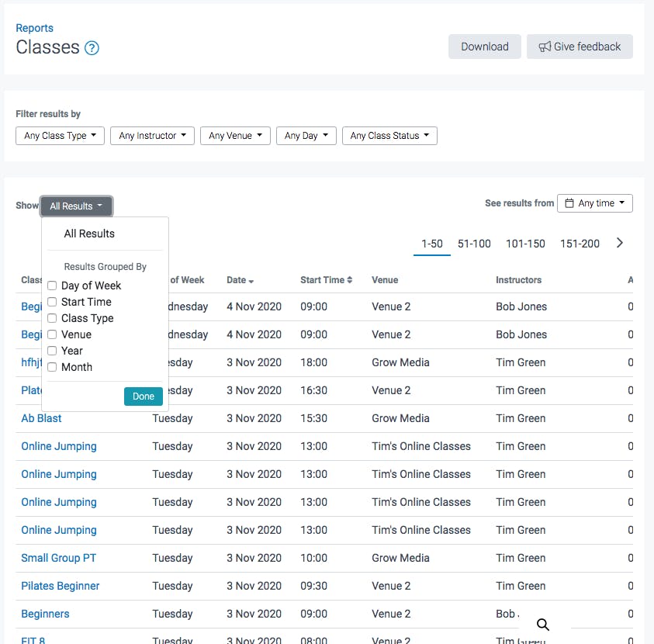View results 151-200
Screen dimensions: 654x644
(x=580, y=243)
